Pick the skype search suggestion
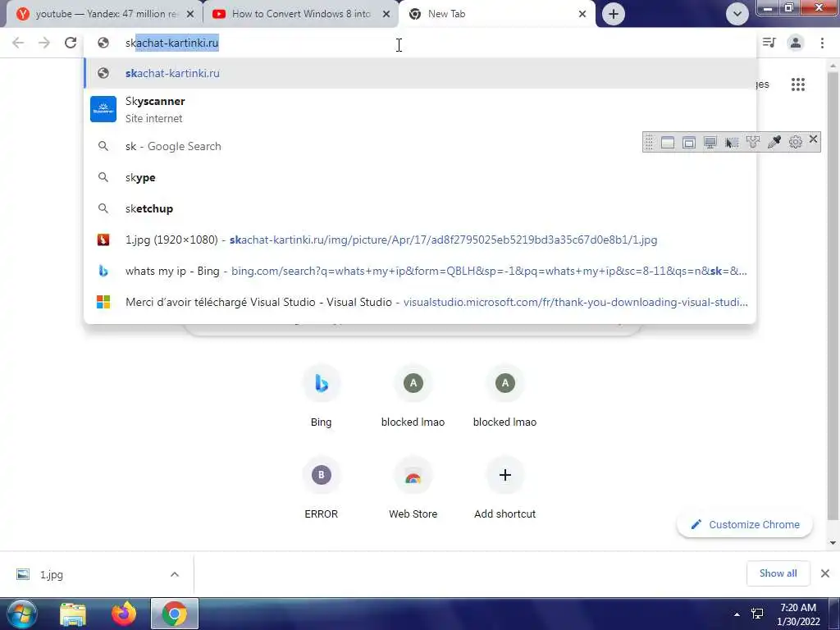 420,177
